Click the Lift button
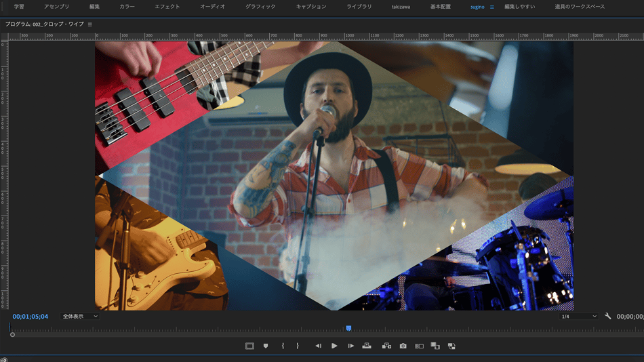The image size is (644, 362). [x=367, y=346]
